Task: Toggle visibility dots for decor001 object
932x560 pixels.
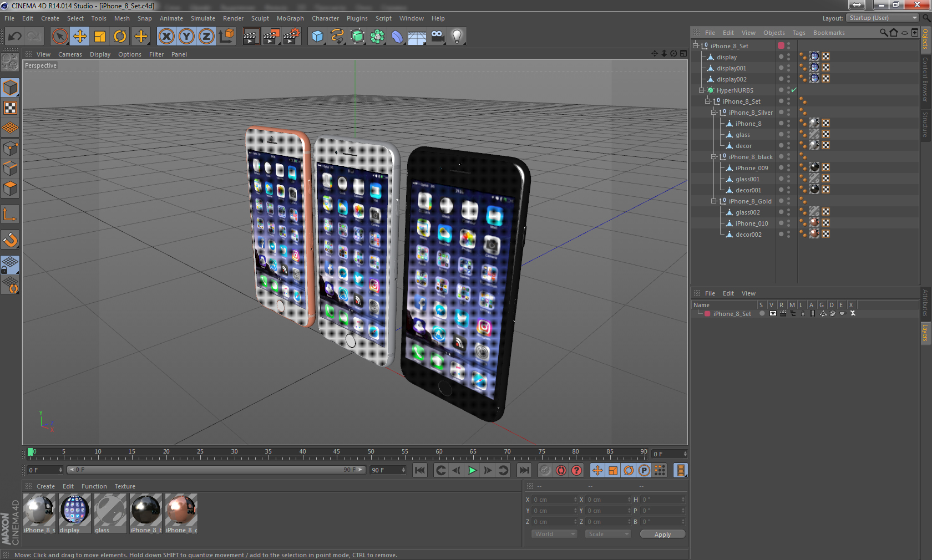Action: 788,190
